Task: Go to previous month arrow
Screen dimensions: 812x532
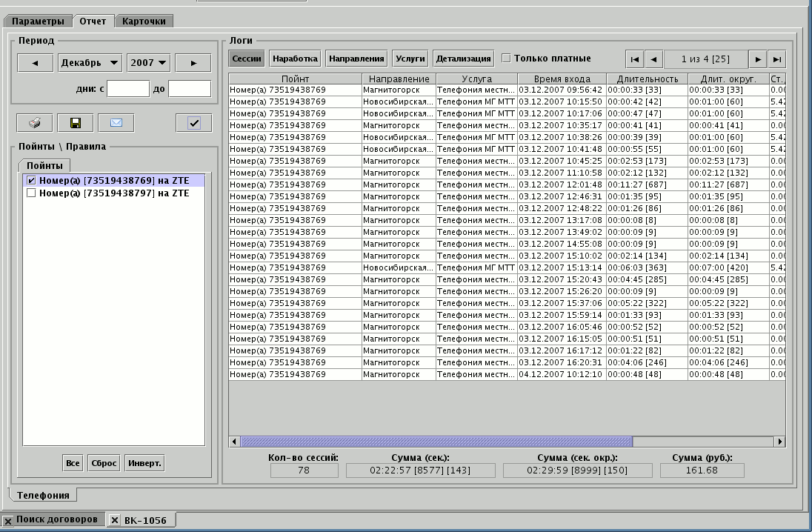Action: click(35, 63)
